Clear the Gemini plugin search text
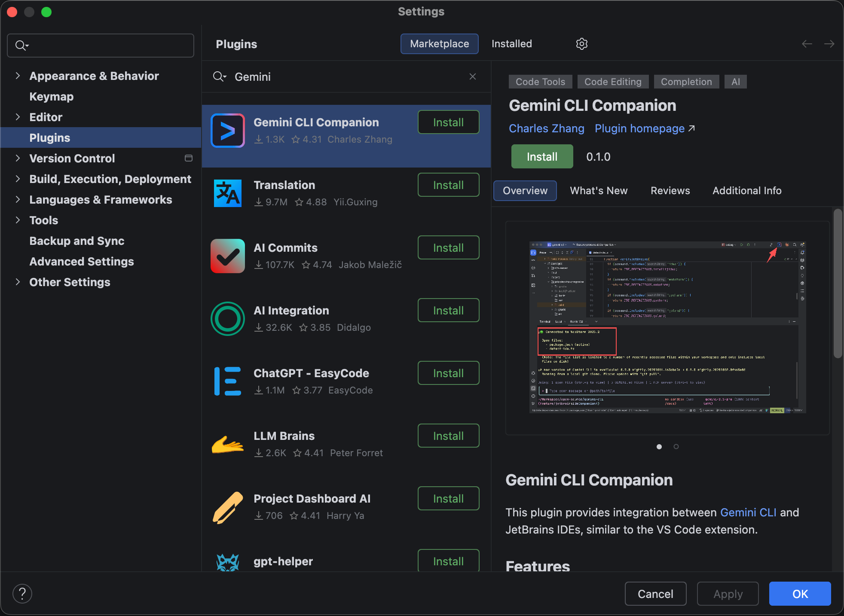Screen dimensions: 844x616 click(473, 76)
